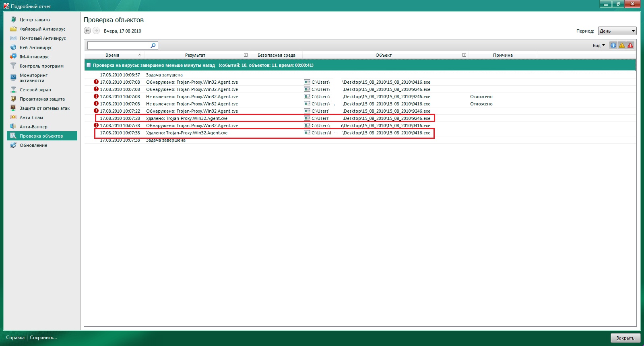Image resolution: width=644 pixels, height=346 pixels.
Task: Click the Контроль программ funnel icon
Action: tap(13, 66)
